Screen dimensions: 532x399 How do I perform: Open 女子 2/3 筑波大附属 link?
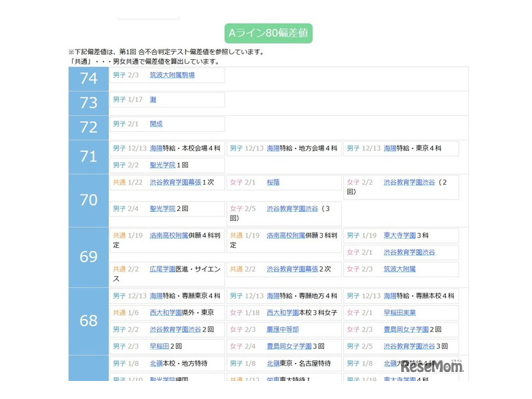click(x=400, y=269)
